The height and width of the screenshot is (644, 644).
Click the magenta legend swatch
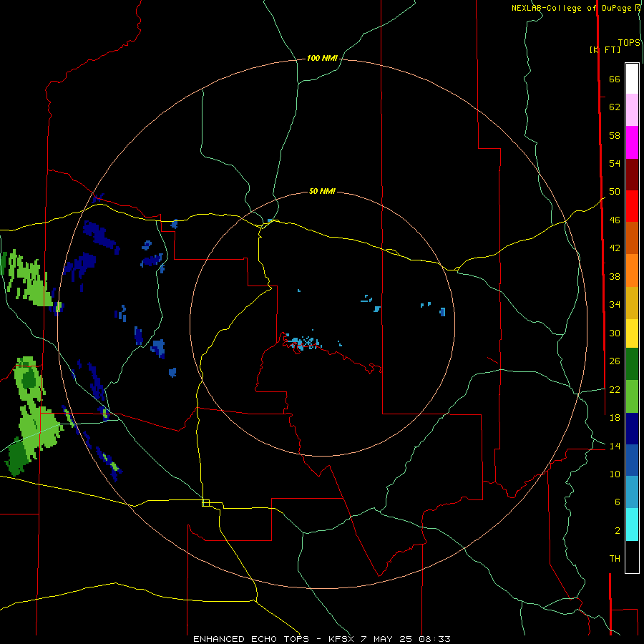pyautogui.click(x=632, y=142)
